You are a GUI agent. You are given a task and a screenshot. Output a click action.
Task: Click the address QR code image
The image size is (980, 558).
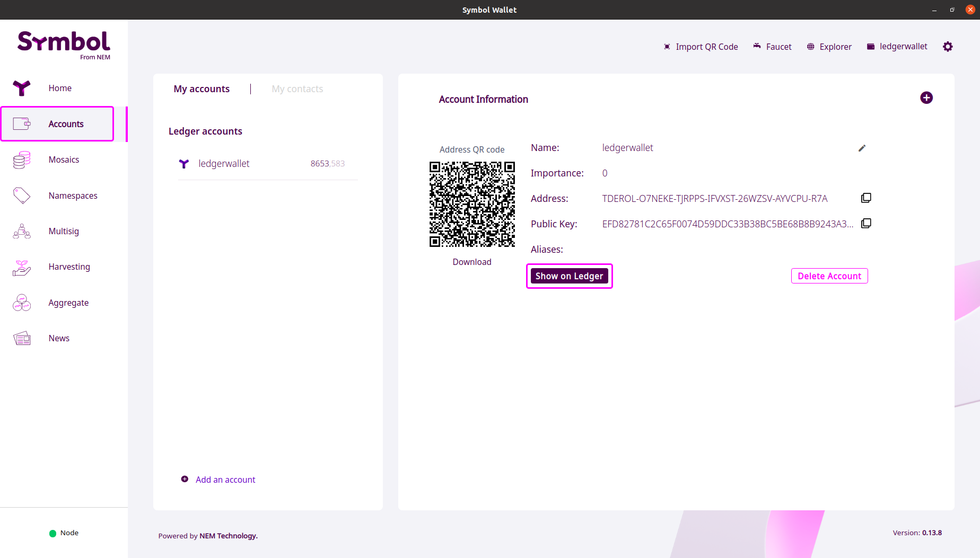pyautogui.click(x=472, y=204)
